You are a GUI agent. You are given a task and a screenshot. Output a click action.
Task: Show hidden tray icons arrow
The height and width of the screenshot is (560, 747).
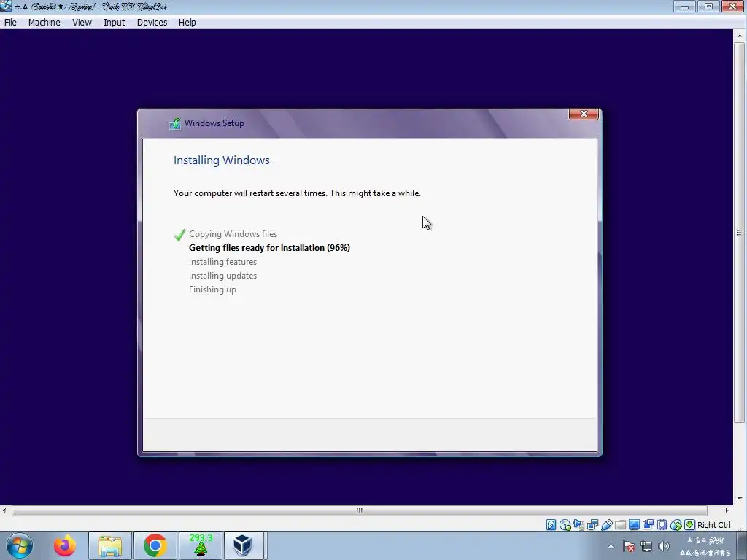pos(611,547)
